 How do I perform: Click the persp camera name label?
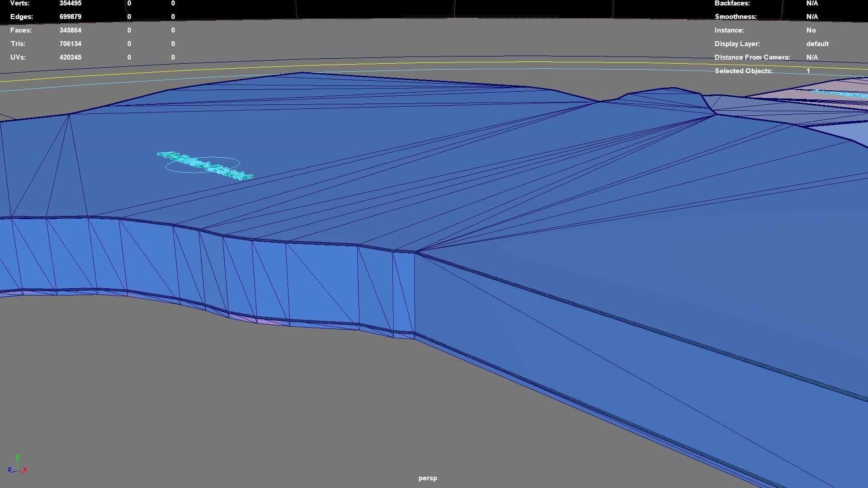pyautogui.click(x=428, y=478)
